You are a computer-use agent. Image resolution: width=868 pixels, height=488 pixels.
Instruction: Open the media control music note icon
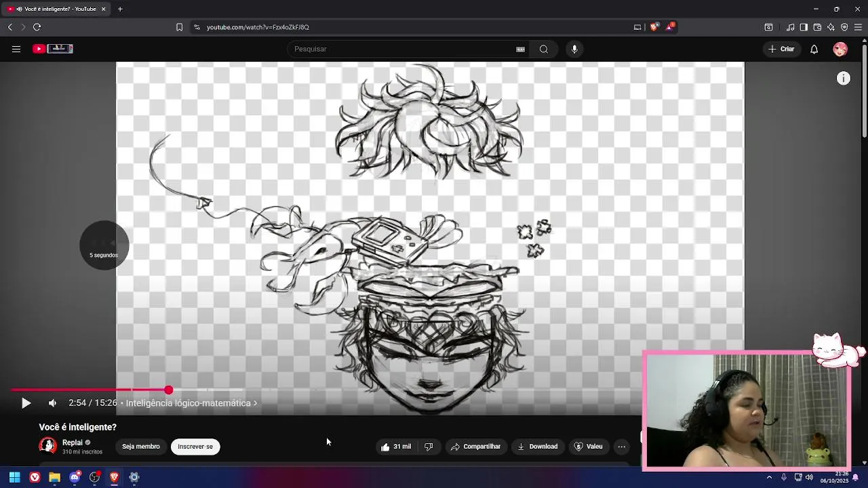pyautogui.click(x=791, y=27)
